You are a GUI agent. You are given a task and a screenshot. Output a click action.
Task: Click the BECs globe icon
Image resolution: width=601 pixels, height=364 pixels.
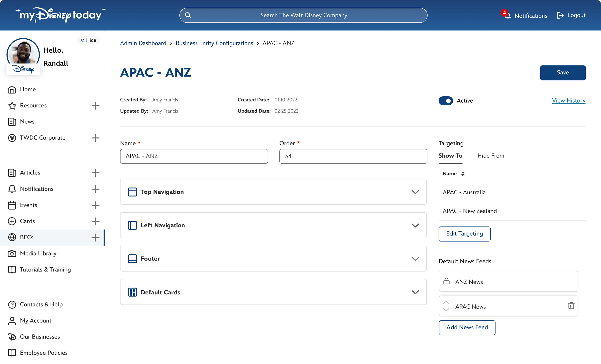pyautogui.click(x=12, y=237)
